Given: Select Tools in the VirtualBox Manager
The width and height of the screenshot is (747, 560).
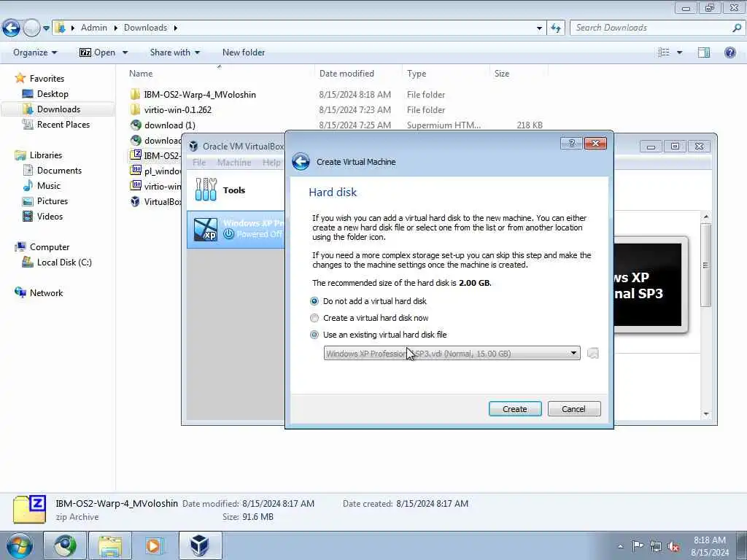Looking at the screenshot, I should point(236,190).
